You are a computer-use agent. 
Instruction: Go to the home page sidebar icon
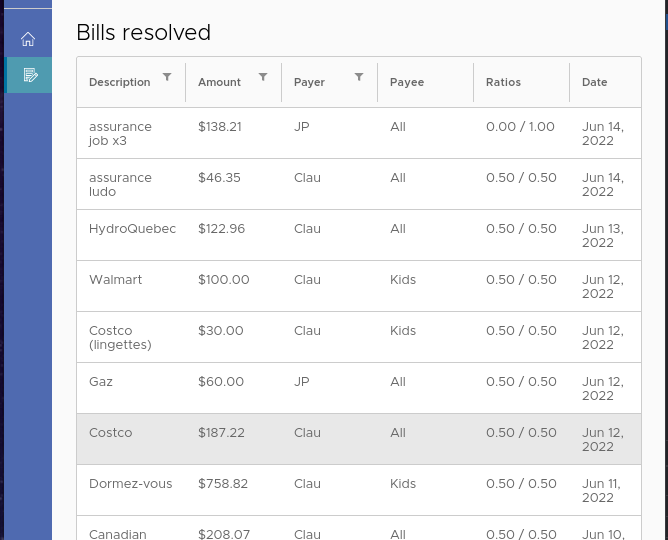click(28, 40)
